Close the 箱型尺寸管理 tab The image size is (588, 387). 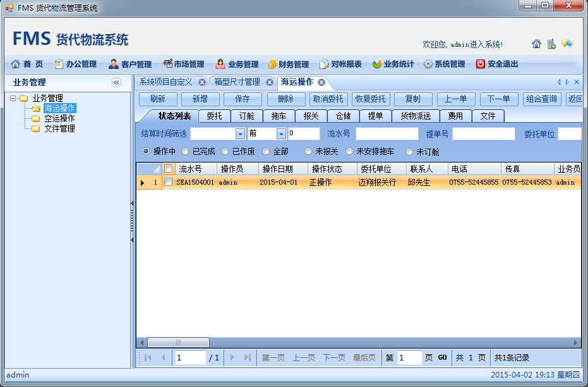point(270,82)
